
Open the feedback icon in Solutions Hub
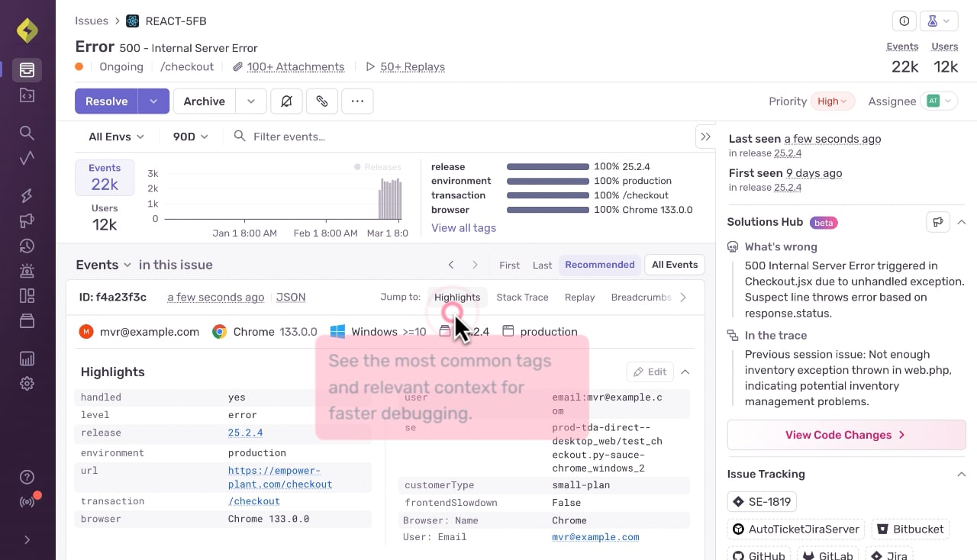pos(937,222)
